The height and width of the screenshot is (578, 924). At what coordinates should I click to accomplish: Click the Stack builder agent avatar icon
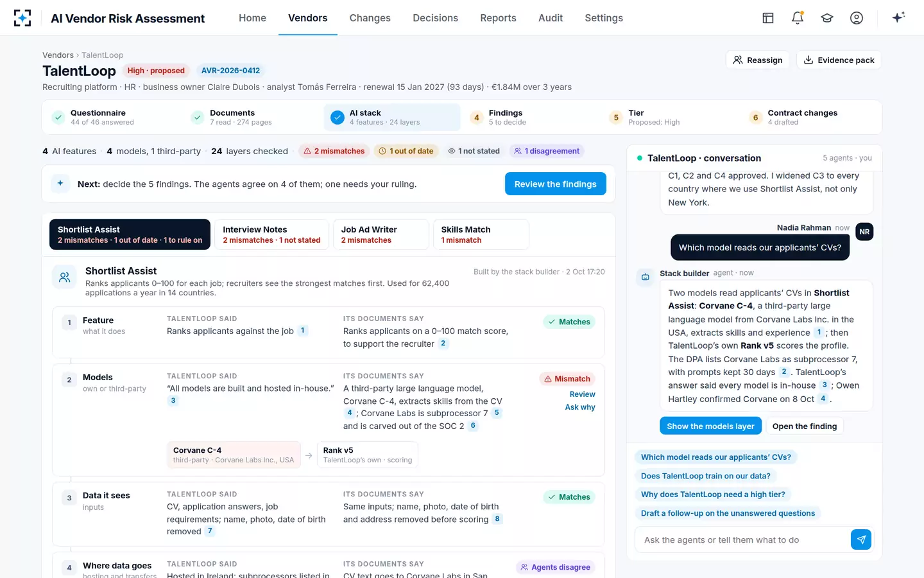(x=646, y=277)
